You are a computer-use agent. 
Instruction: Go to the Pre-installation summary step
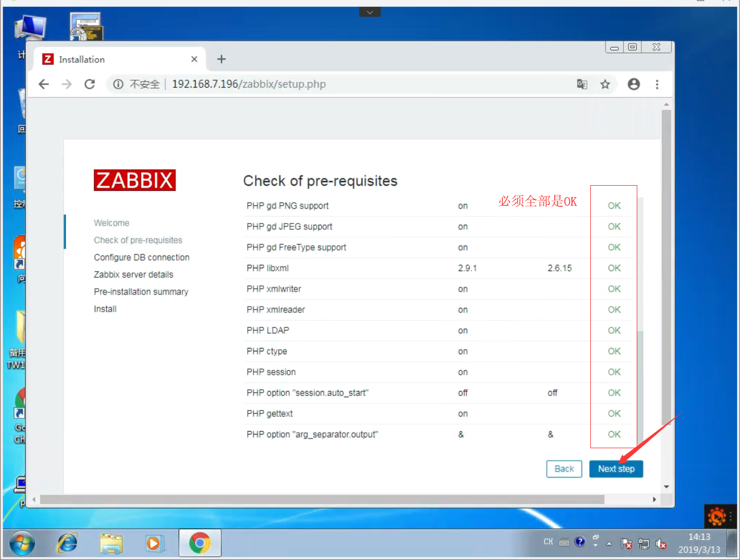141,292
